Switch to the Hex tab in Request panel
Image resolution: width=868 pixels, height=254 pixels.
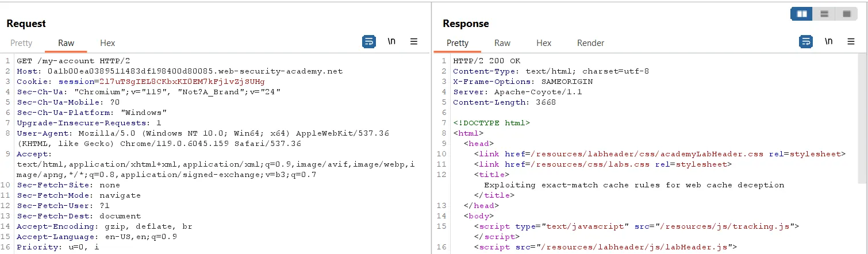pos(107,43)
